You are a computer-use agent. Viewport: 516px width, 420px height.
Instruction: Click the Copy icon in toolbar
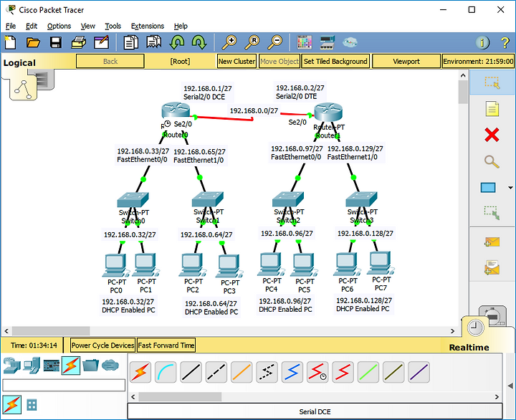(x=130, y=42)
